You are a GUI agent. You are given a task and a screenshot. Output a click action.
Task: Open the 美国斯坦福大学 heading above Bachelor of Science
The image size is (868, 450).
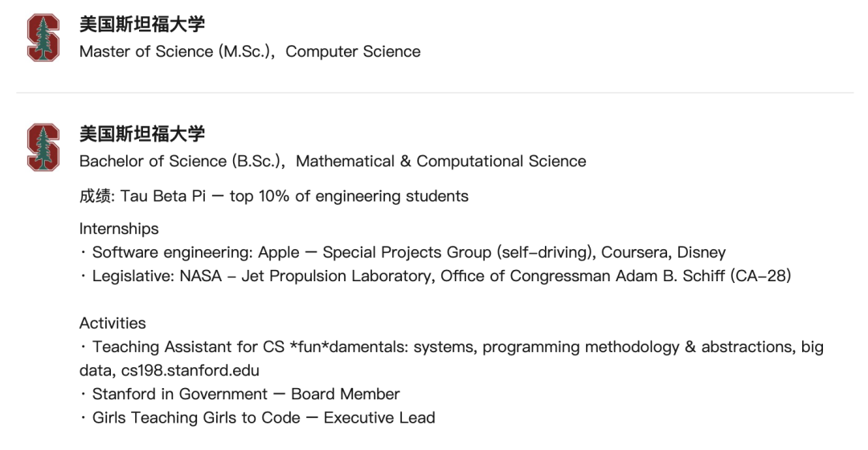pyautogui.click(x=142, y=134)
